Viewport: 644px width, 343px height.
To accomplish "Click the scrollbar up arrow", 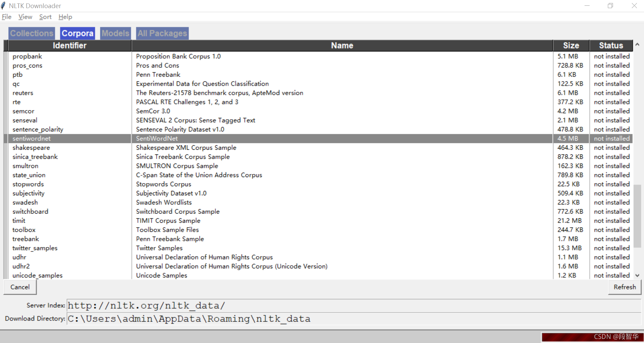I will [637, 45].
